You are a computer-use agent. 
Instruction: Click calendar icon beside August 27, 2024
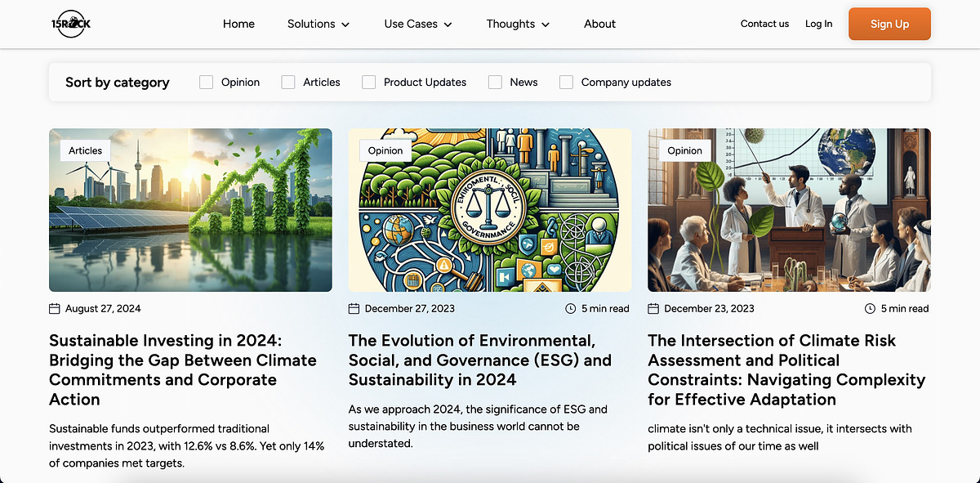point(55,309)
